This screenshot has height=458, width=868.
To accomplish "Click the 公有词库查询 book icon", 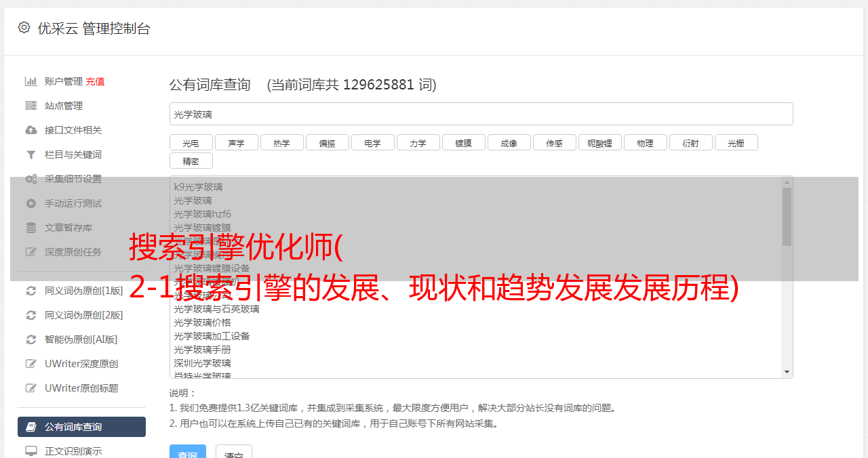I will pos(31,427).
